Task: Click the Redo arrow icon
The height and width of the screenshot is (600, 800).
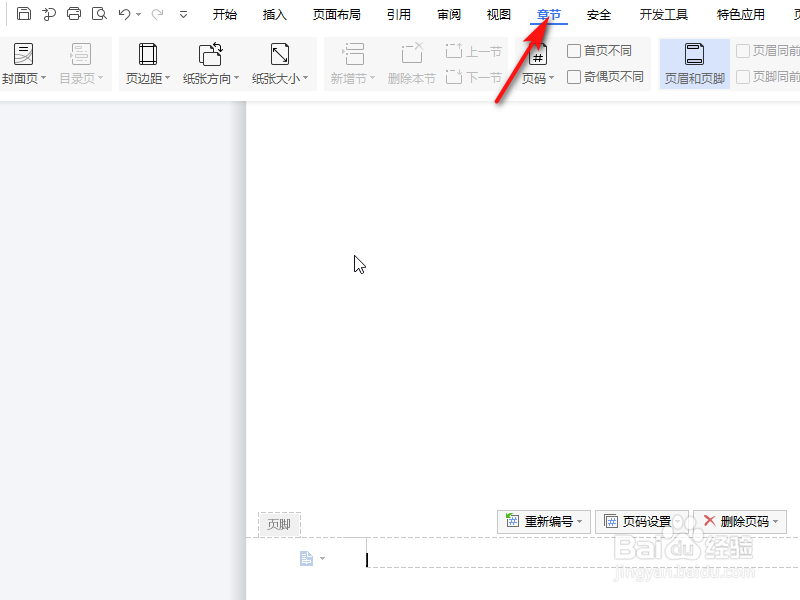Action: pos(157,14)
